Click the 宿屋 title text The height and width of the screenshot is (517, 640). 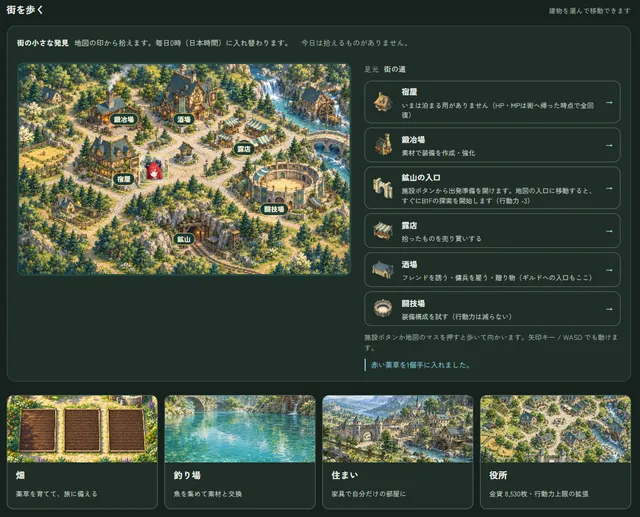[x=409, y=92]
